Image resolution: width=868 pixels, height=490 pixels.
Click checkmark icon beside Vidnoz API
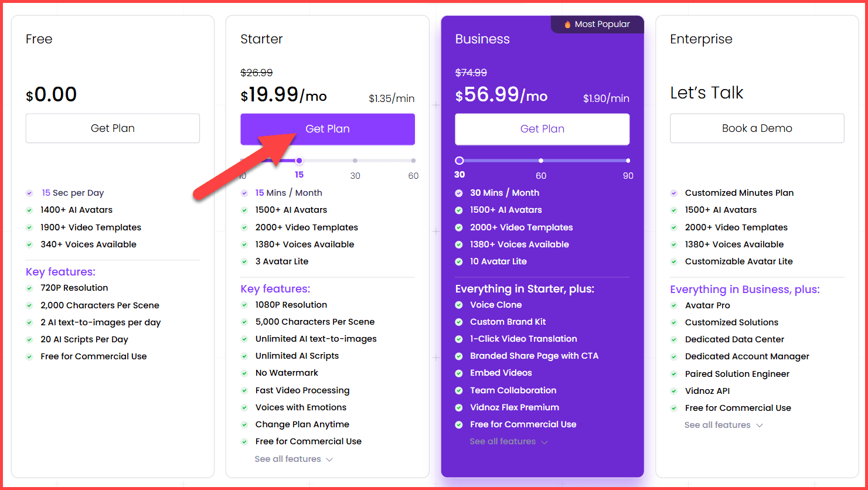pos(674,391)
